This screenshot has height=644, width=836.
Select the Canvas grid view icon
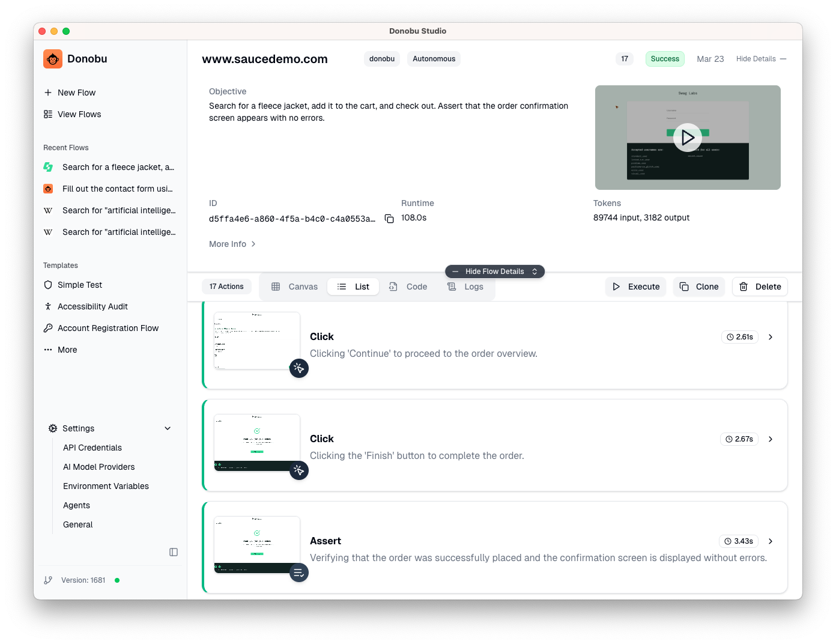(x=277, y=287)
